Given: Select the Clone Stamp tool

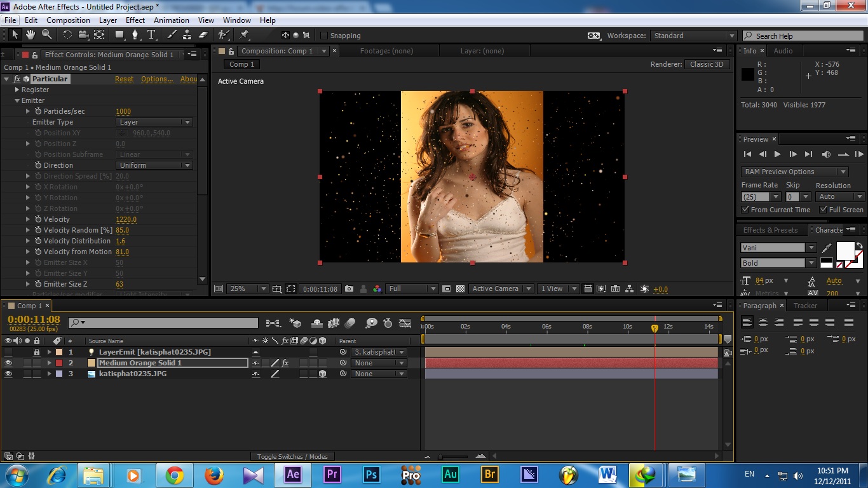Looking at the screenshot, I should pyautogui.click(x=187, y=35).
